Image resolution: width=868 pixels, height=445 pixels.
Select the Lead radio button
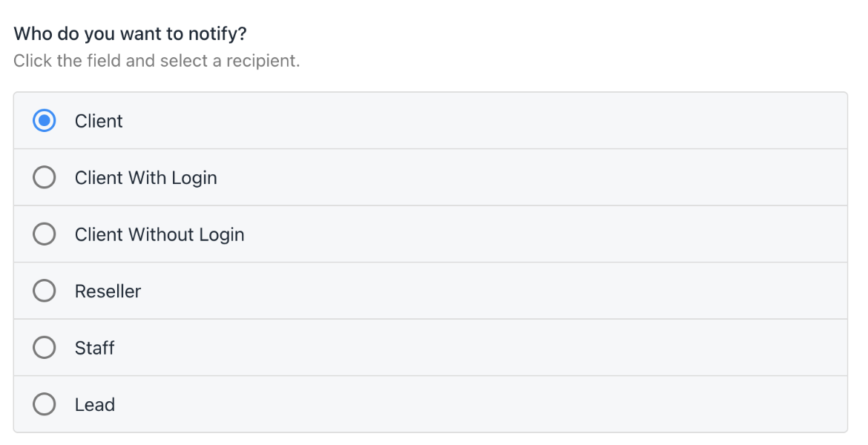point(45,404)
